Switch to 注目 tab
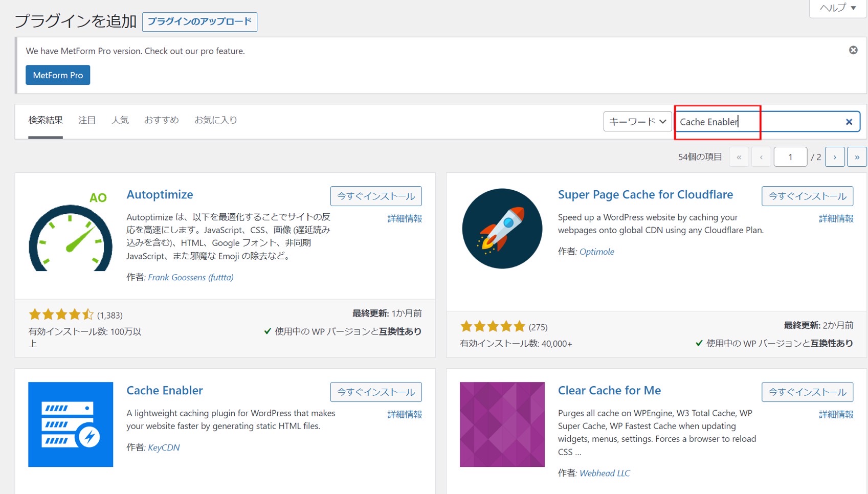Screen dimensions: 868x494 [x=87, y=120]
